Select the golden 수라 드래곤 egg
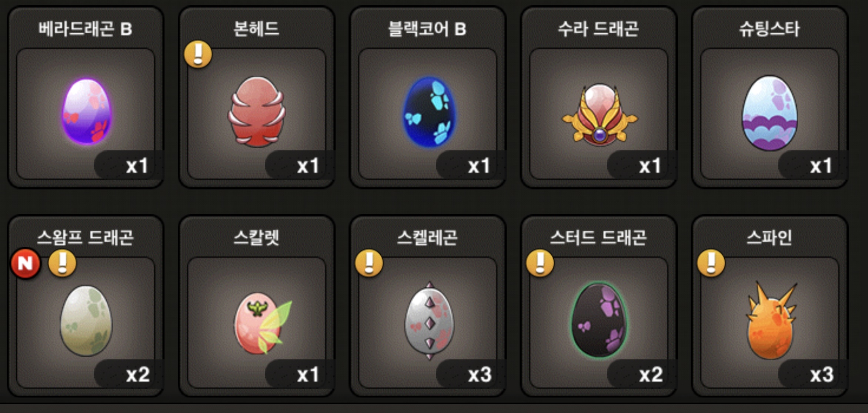The image size is (868, 413). [x=600, y=115]
